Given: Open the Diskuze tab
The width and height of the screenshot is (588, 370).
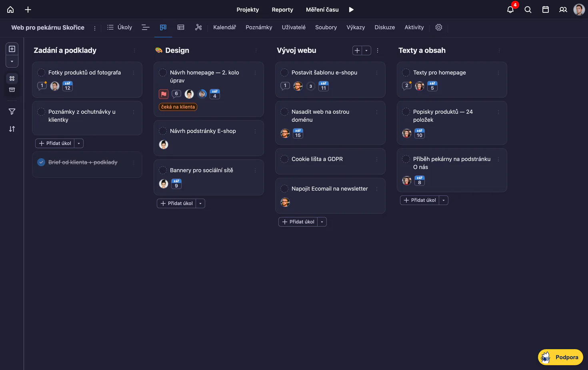Looking at the screenshot, I should tap(385, 27).
